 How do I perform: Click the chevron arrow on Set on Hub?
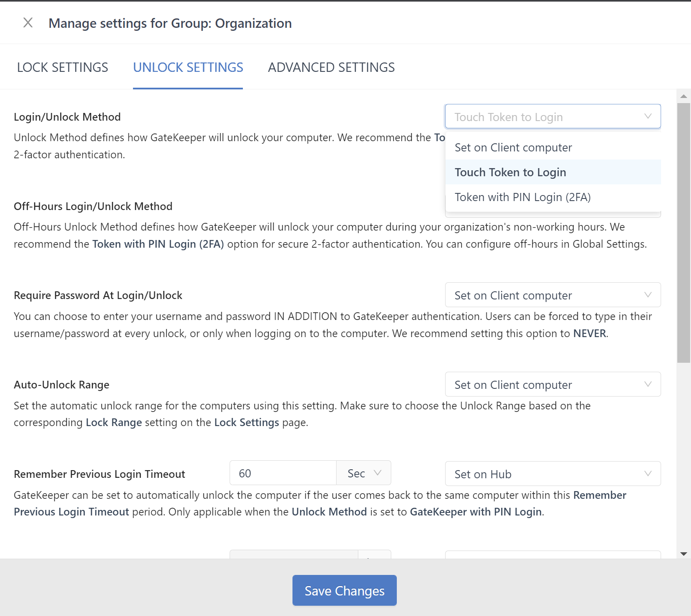pyautogui.click(x=648, y=474)
